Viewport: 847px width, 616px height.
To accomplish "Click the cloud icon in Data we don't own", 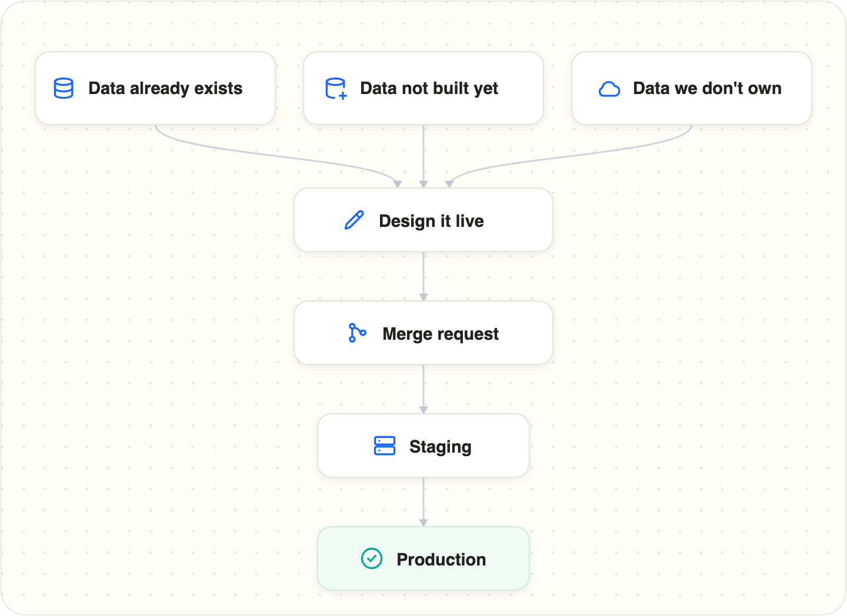I will 609,89.
